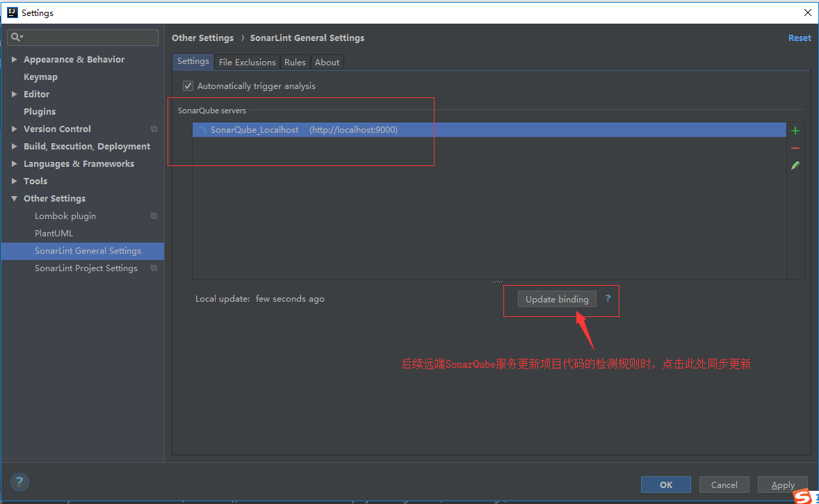
Task: Click the http://localhost:9000 URL text
Action: [x=354, y=129]
